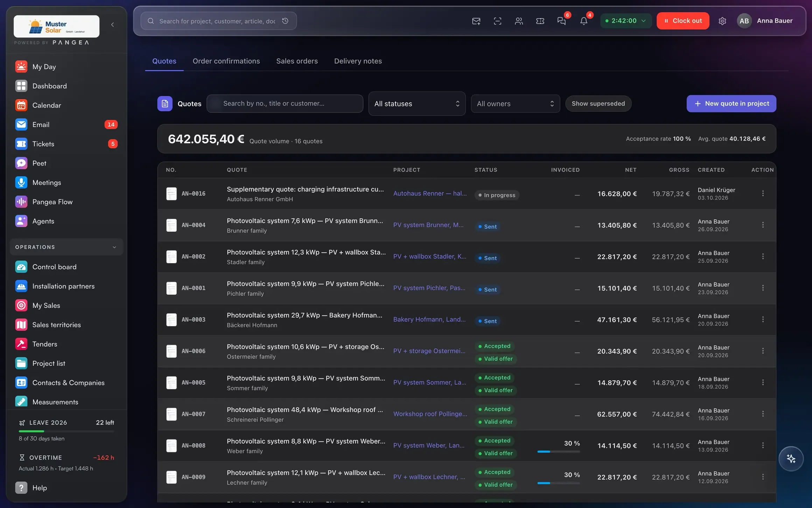Switch to Order confirmations tab
Image resolution: width=812 pixels, height=508 pixels.
pyautogui.click(x=226, y=61)
